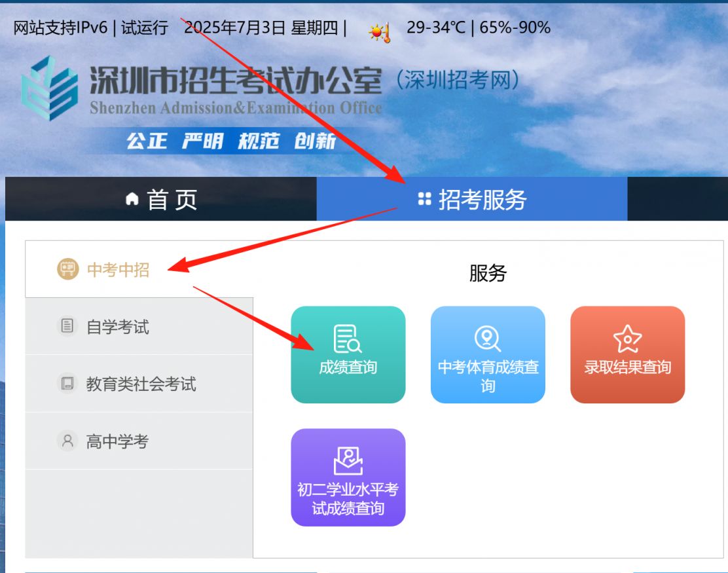Click the magnifier icon in 中考体育成绩查询
Screen dimensions: 728x573
coord(488,339)
